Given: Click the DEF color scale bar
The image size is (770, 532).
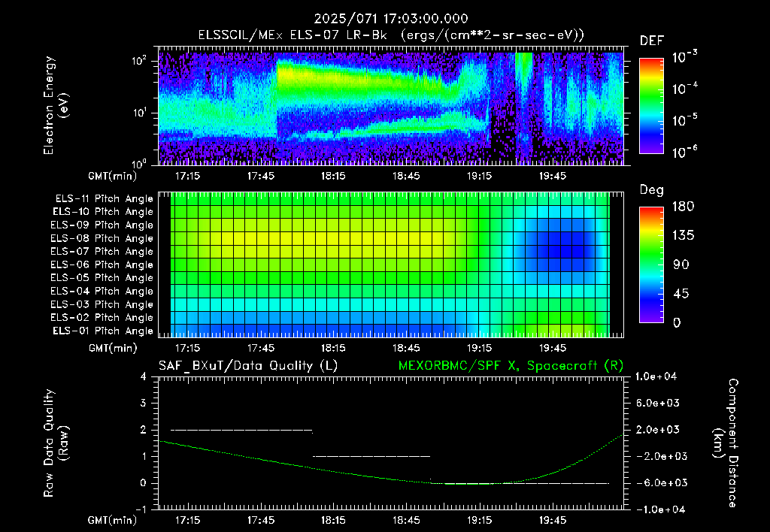Looking at the screenshot, I should click(x=651, y=105).
